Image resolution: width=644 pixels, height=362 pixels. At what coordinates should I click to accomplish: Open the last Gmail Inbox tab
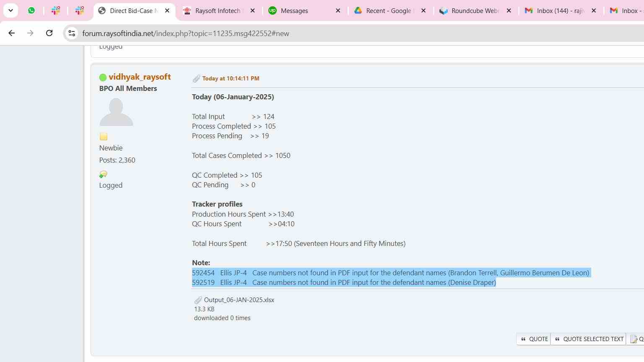pyautogui.click(x=625, y=11)
